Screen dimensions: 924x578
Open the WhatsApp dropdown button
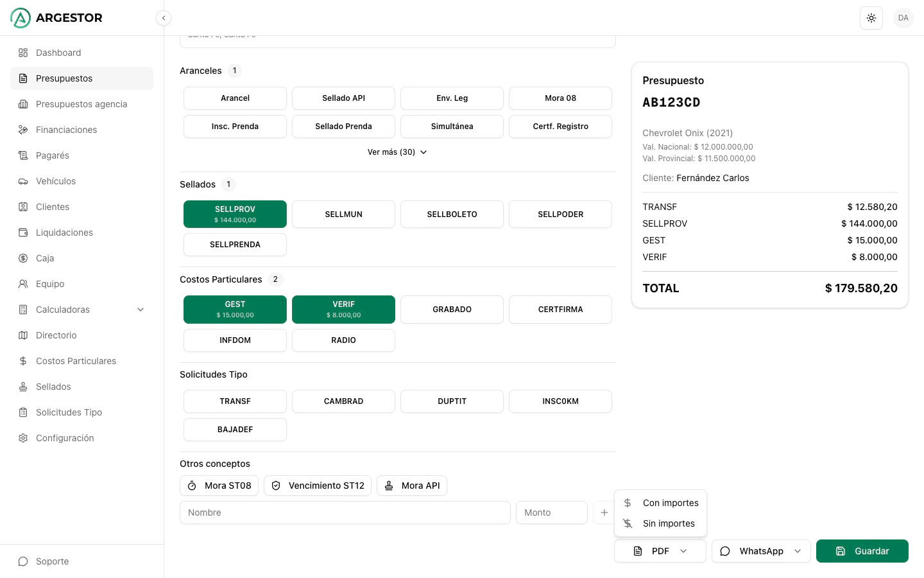(x=761, y=551)
